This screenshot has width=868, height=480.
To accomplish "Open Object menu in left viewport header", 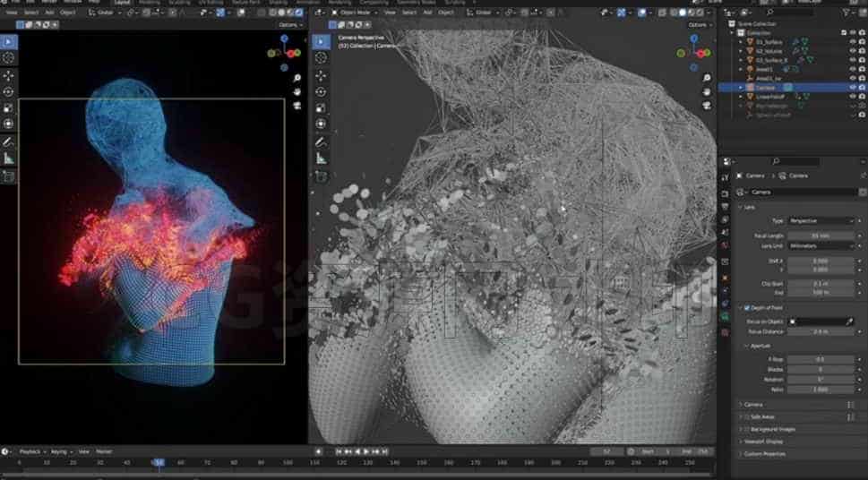I will (67, 13).
